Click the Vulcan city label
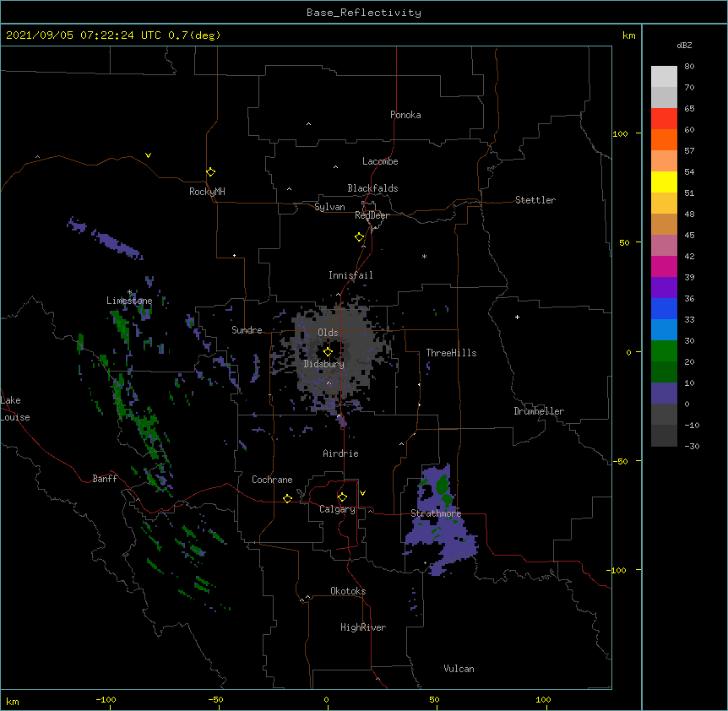The image size is (728, 711). click(459, 669)
